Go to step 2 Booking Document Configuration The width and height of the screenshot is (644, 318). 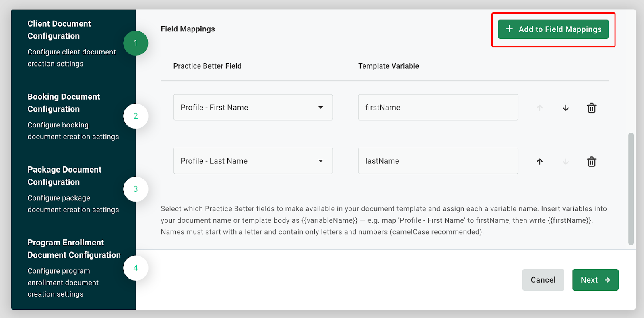[x=136, y=116]
